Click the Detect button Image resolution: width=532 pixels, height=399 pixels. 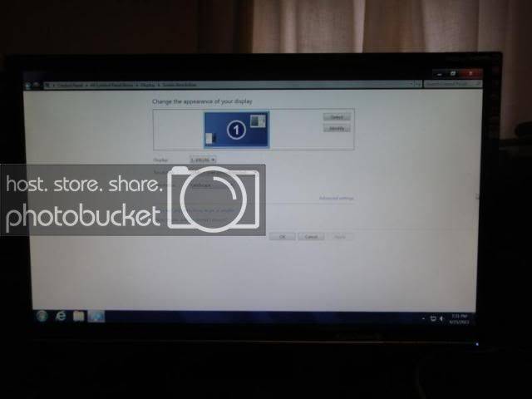[x=337, y=117]
